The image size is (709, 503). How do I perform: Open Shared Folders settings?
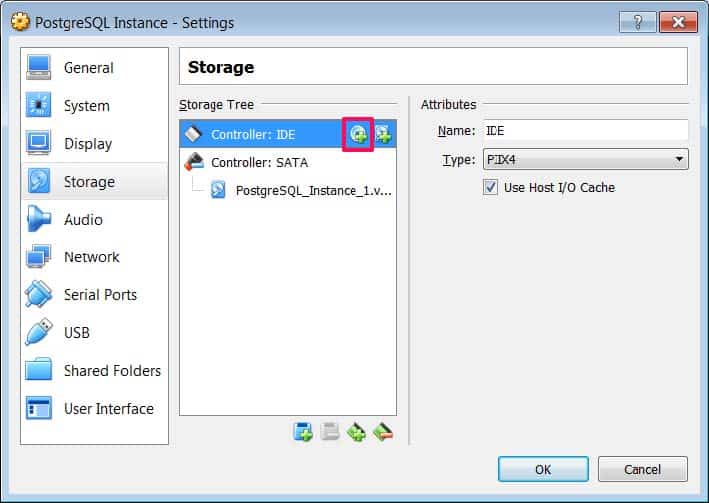(95, 370)
